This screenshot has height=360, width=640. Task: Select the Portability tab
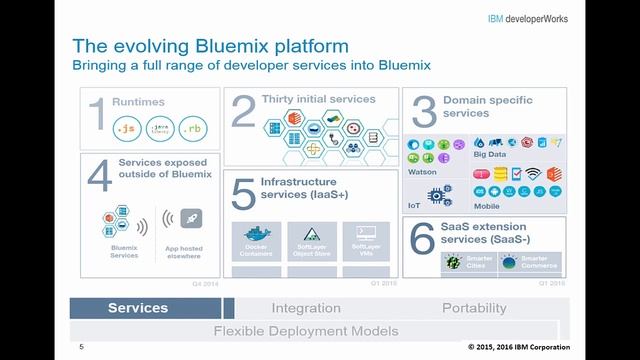click(x=474, y=308)
